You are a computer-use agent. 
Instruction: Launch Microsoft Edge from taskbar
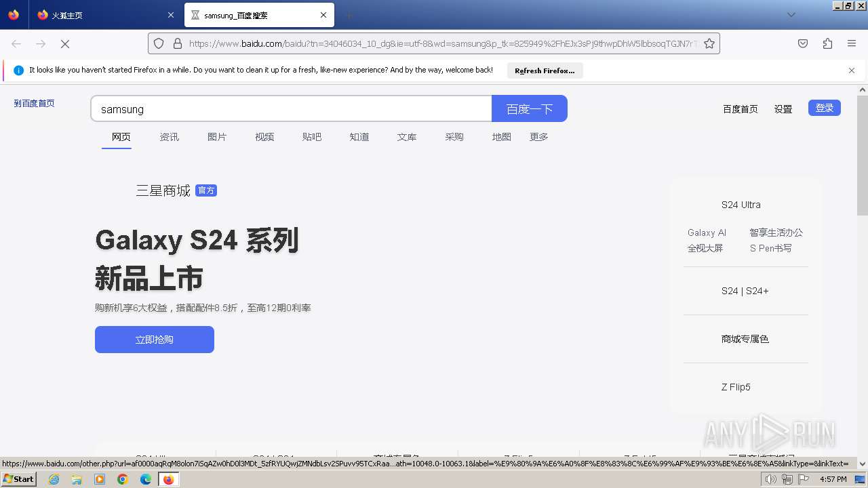pos(146,479)
